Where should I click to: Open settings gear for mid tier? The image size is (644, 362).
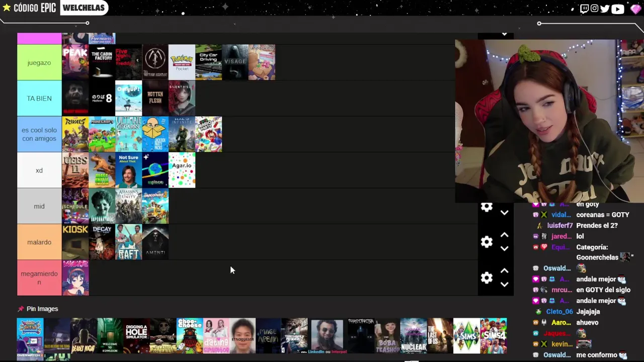pyautogui.click(x=487, y=207)
